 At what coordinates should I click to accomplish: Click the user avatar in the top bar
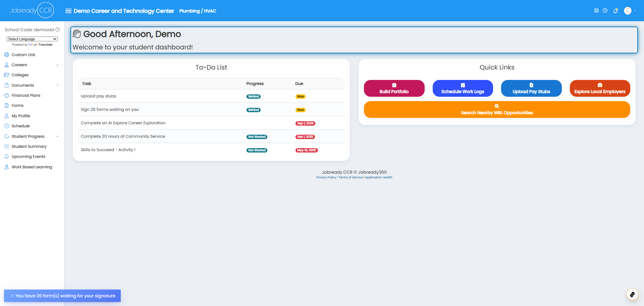(x=628, y=11)
